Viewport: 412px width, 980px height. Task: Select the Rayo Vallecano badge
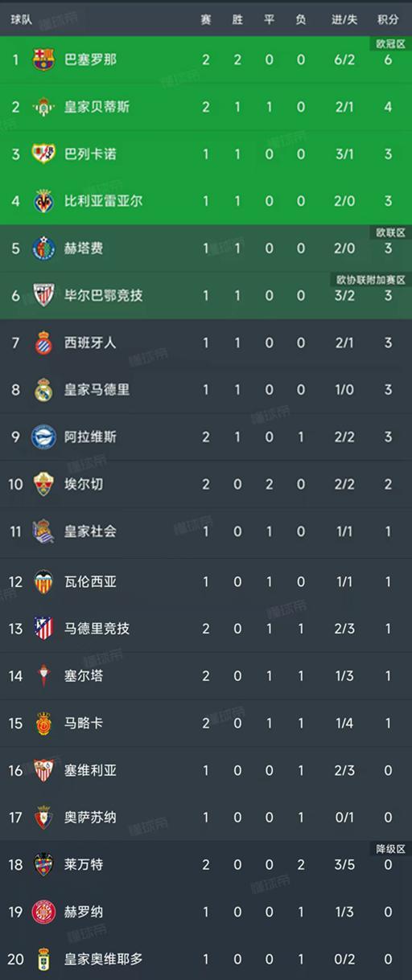43,154
